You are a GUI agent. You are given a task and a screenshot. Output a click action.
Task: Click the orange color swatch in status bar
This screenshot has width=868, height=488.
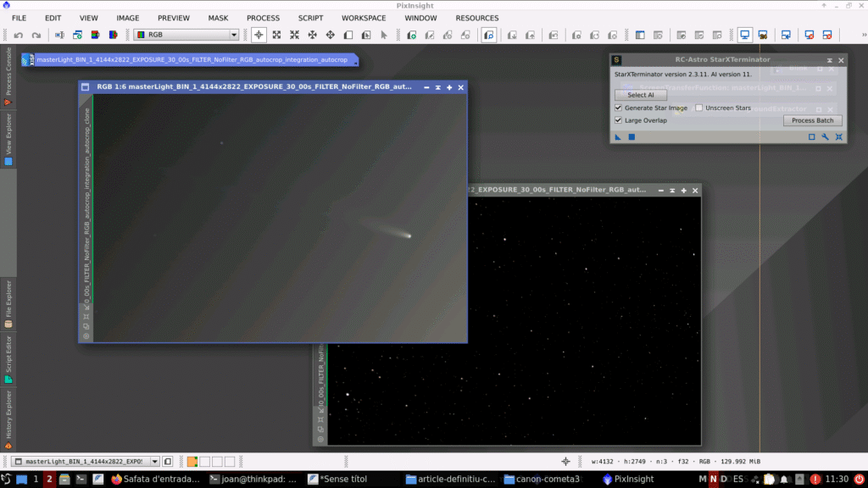pyautogui.click(x=192, y=462)
